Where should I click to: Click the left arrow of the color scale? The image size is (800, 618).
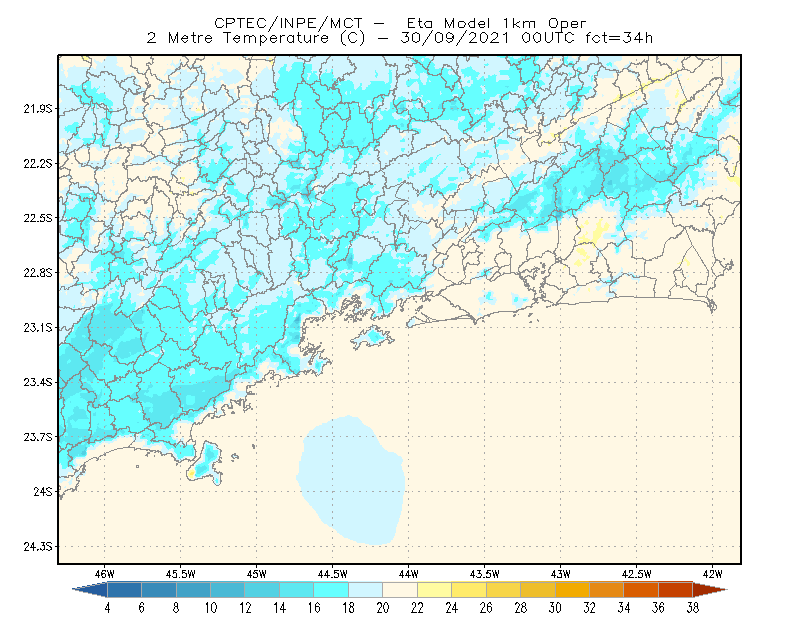tap(90, 590)
